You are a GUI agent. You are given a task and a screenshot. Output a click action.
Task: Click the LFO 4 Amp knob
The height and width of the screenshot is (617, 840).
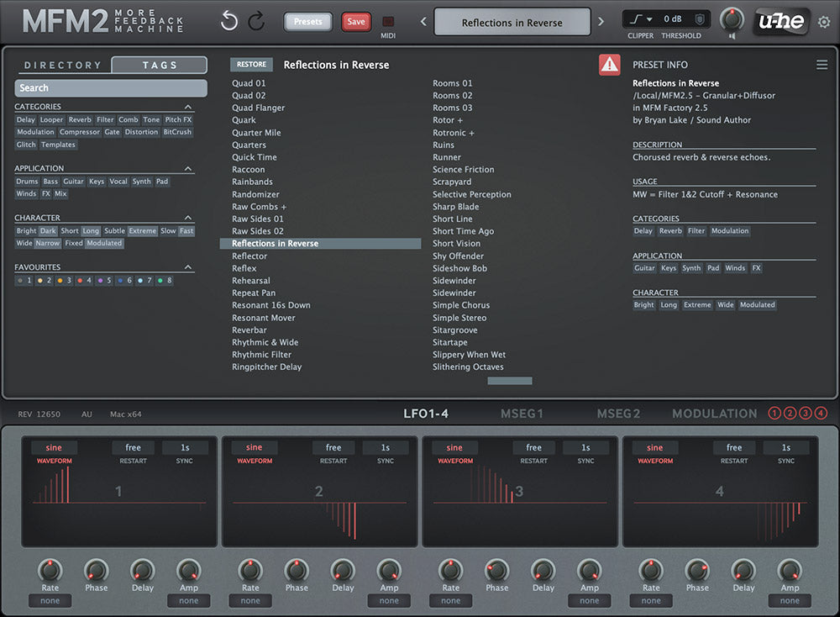pos(790,571)
